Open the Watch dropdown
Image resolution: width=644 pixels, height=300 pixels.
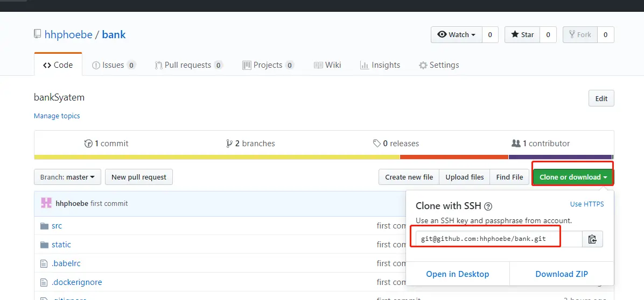(456, 35)
